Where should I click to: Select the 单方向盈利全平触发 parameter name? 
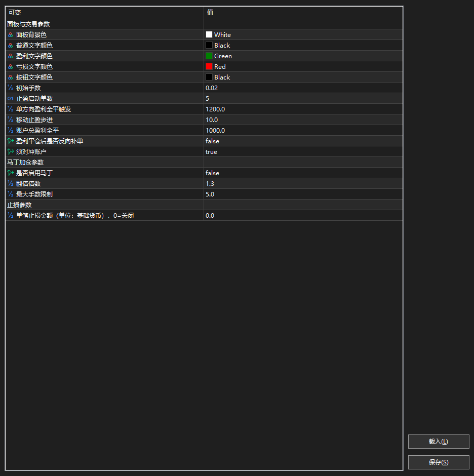point(44,109)
